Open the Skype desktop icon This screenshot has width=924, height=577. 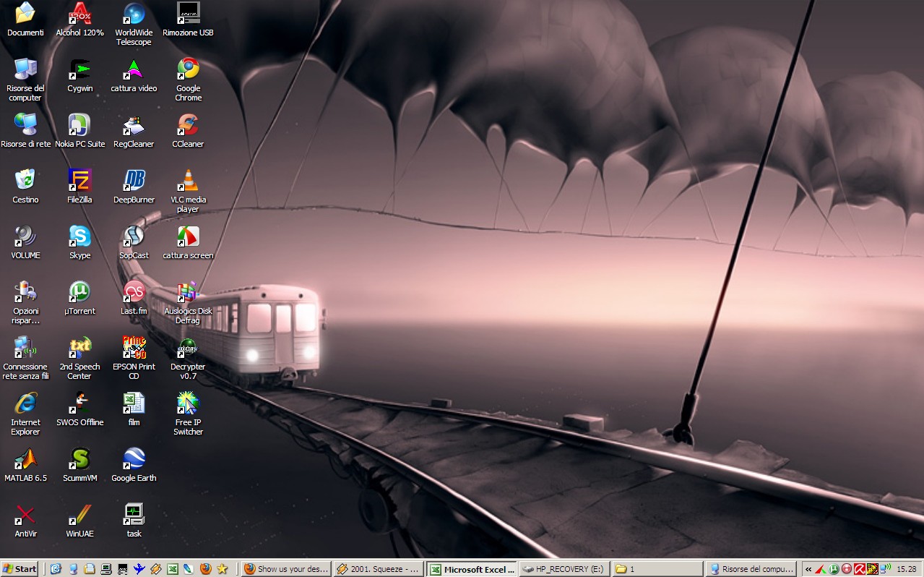coord(79,236)
